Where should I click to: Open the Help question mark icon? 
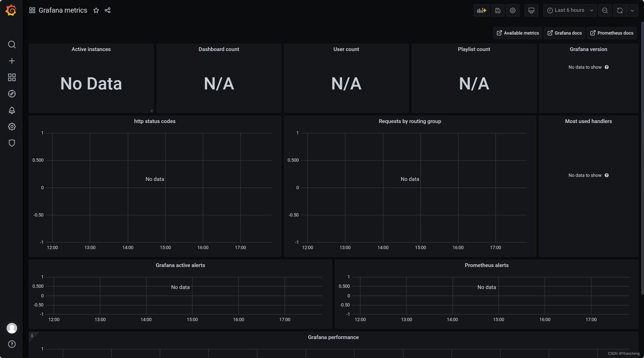[12, 344]
